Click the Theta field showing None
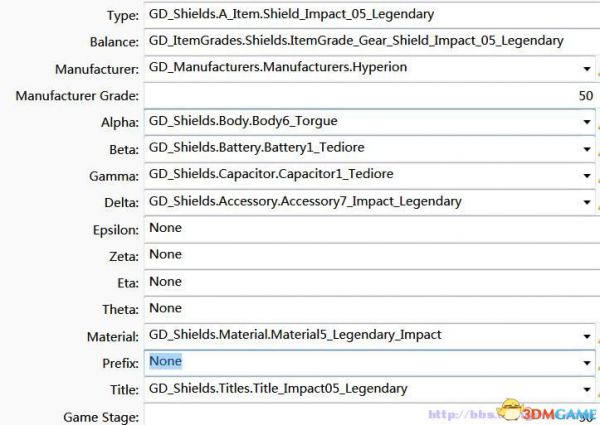 (x=372, y=309)
